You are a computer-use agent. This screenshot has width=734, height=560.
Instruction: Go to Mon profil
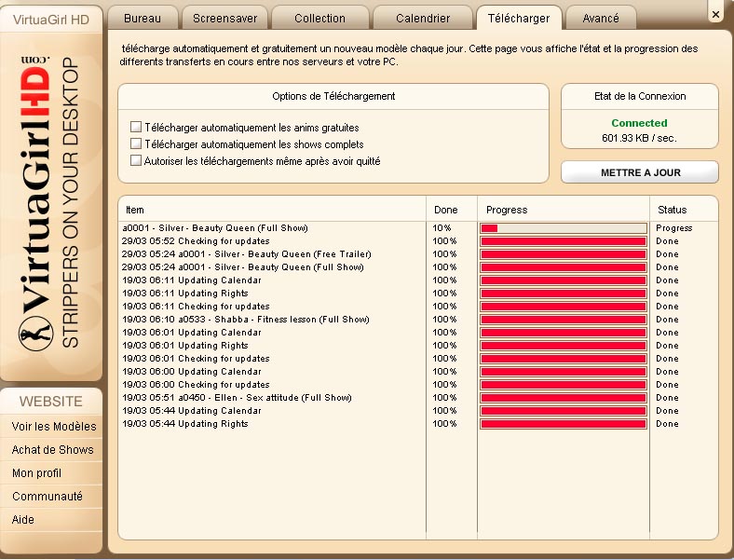[36, 473]
